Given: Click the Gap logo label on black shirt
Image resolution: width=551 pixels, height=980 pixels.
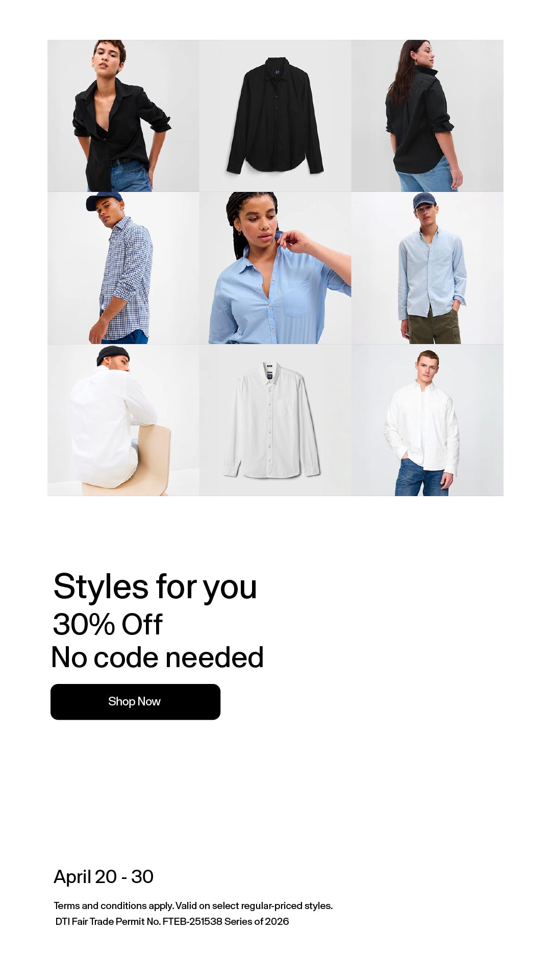Looking at the screenshot, I should pyautogui.click(x=277, y=72).
